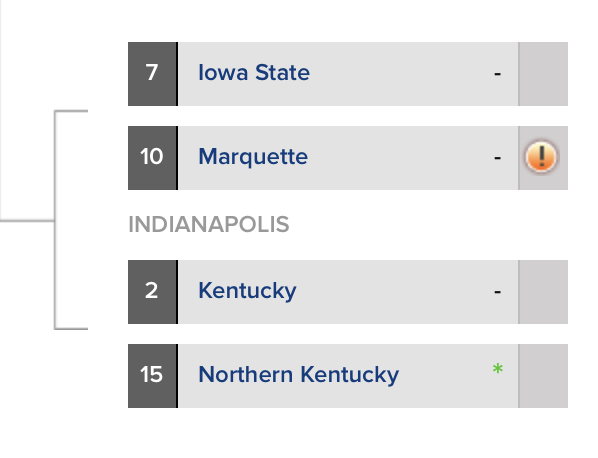The width and height of the screenshot is (598, 458).
Task: Open the Northern Kentucky team link
Action: (299, 375)
